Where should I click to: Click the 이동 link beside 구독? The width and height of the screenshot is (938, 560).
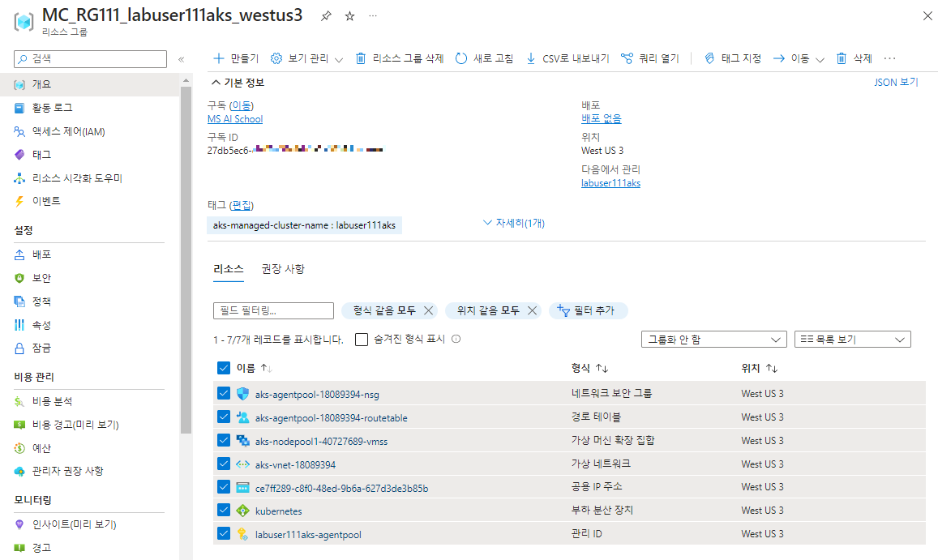[x=241, y=105]
